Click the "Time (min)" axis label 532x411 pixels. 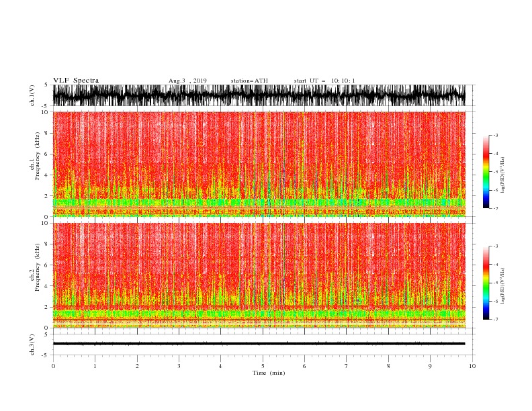click(269, 373)
